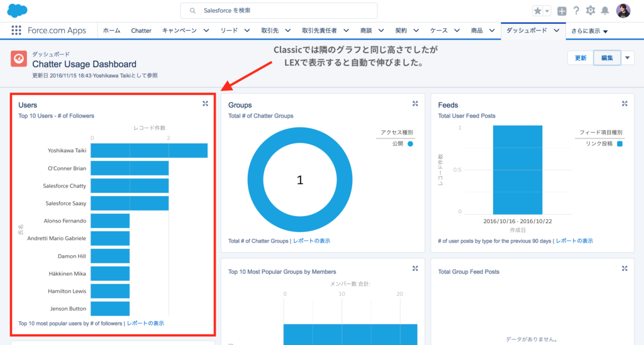Click the Hamilton Lewis label
This screenshot has height=345, width=644.
point(67,291)
